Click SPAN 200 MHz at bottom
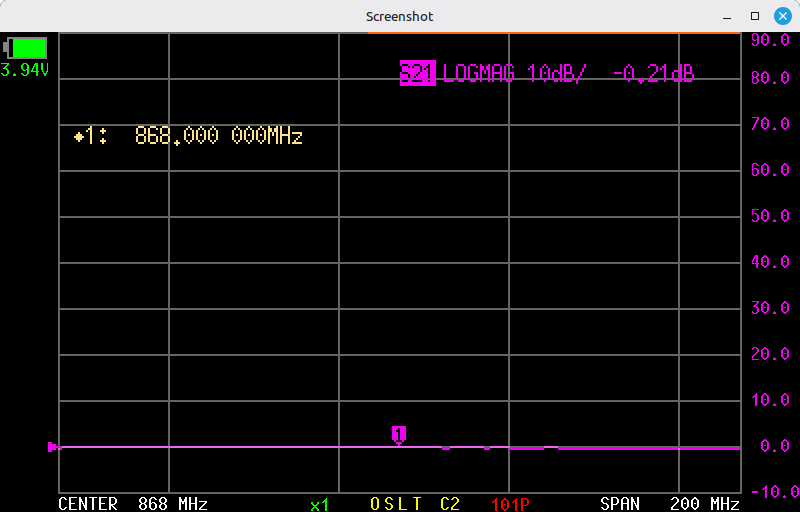The image size is (800, 512). (x=669, y=503)
